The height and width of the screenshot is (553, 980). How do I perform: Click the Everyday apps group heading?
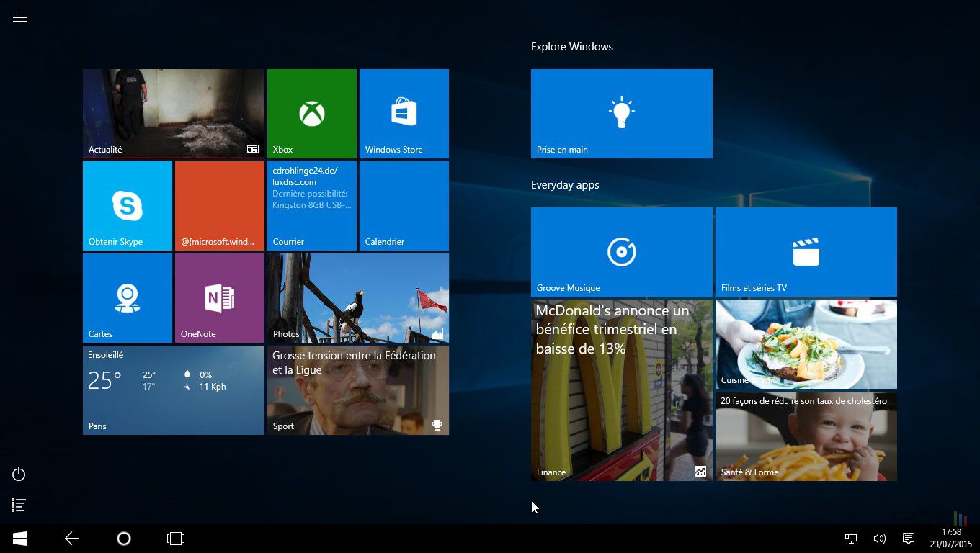click(x=565, y=185)
